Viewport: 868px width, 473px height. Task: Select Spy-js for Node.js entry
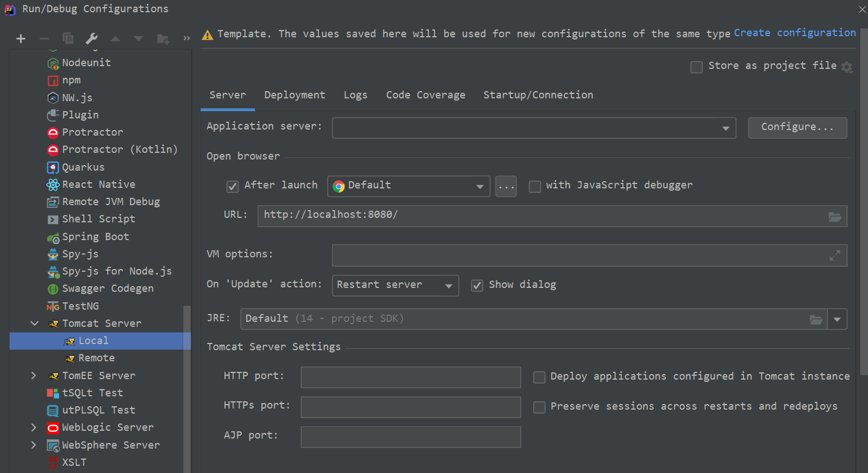tap(117, 271)
